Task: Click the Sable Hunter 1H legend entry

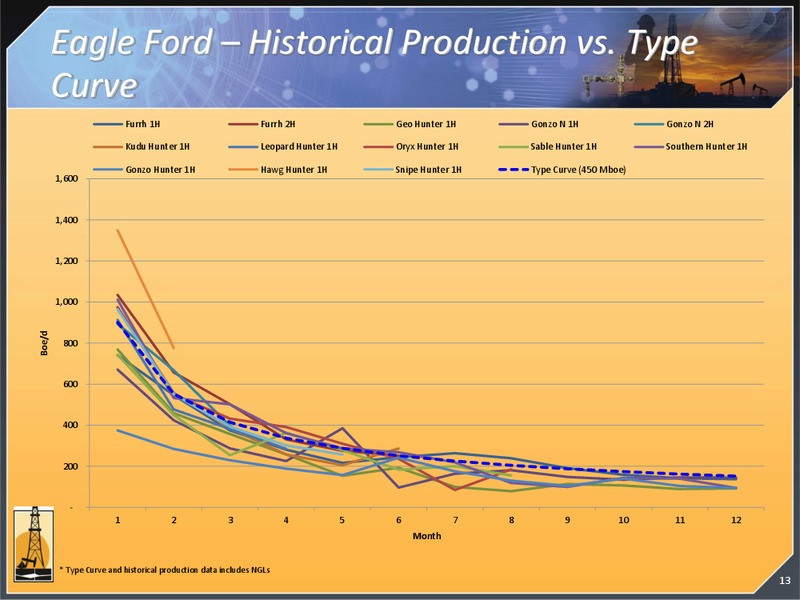Action: click(548, 146)
